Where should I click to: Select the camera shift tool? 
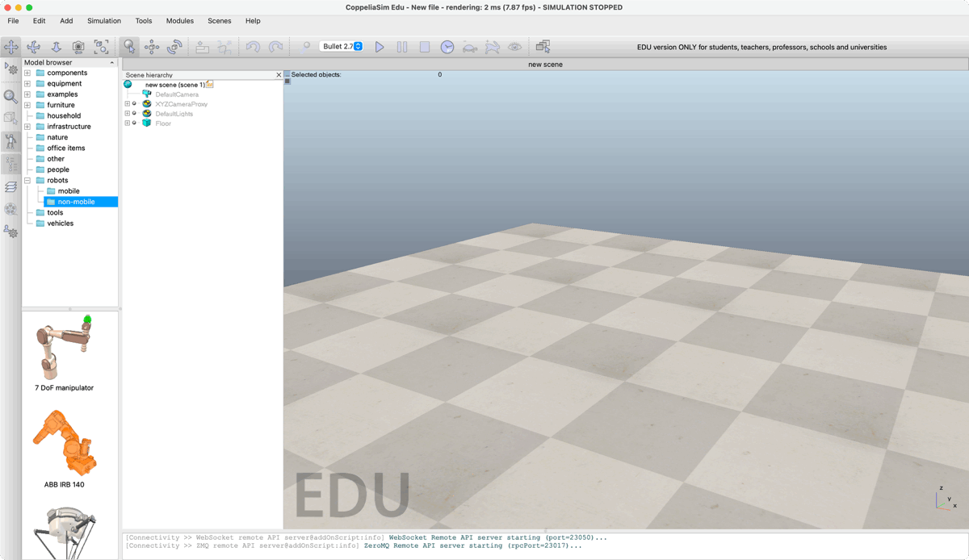57,47
